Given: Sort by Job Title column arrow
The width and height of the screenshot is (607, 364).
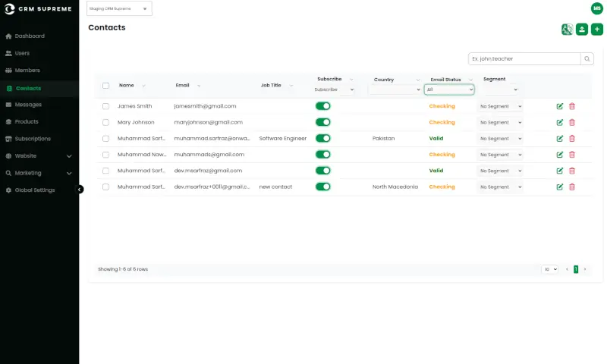Looking at the screenshot, I should tap(291, 86).
